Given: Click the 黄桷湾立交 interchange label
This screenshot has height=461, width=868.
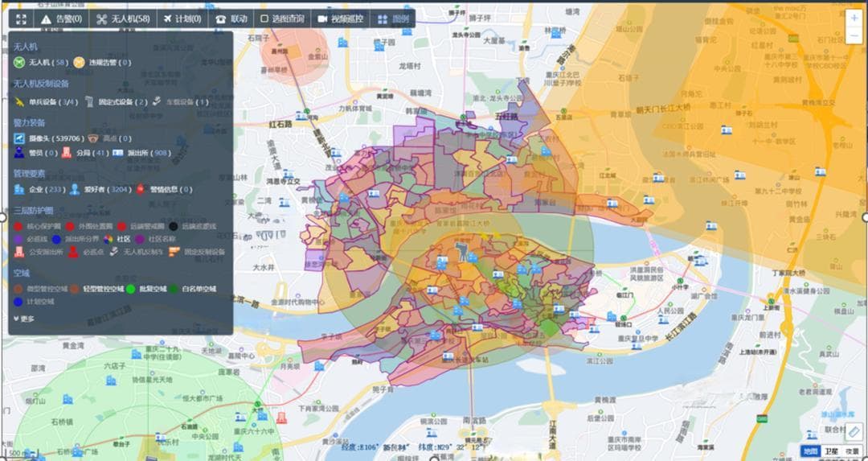Looking at the screenshot, I should click(x=817, y=103).
